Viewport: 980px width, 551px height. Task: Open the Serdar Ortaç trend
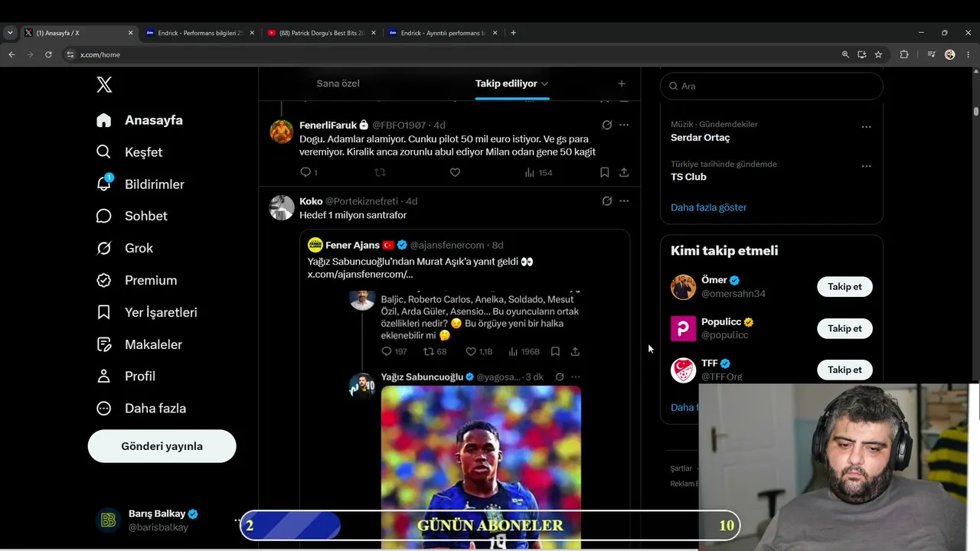[x=700, y=138]
